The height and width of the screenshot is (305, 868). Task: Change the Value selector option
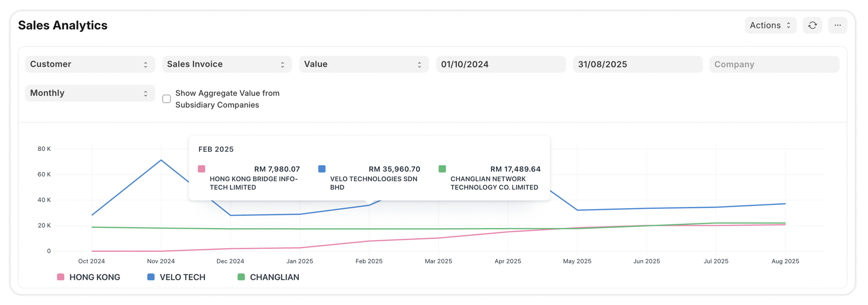(363, 64)
